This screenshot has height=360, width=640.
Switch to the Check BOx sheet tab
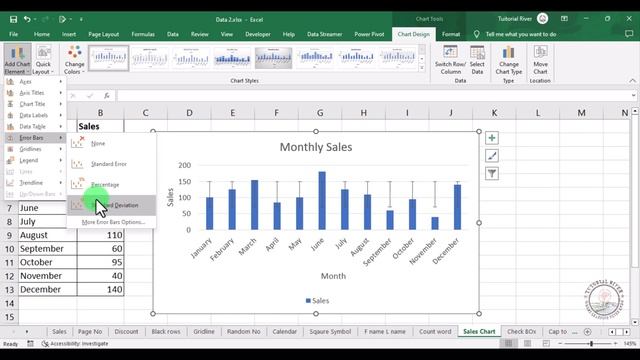click(x=521, y=332)
